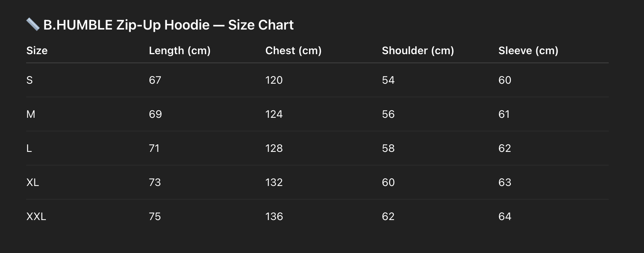Image resolution: width=644 pixels, height=253 pixels.
Task: Click the Chest (cm) column header
Action: [x=293, y=50]
